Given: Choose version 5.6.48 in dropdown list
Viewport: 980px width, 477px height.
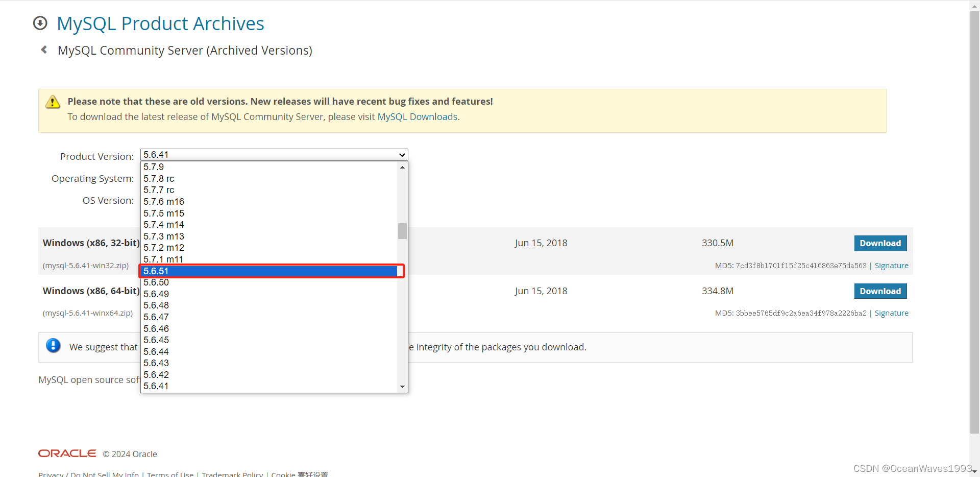Looking at the screenshot, I should (269, 305).
